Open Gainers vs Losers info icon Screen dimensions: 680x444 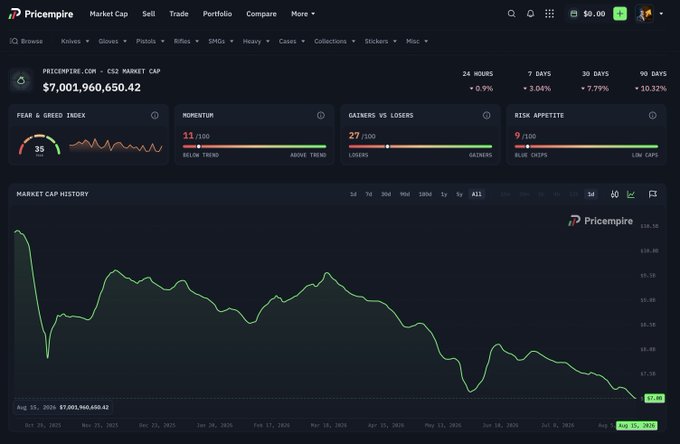[487, 115]
